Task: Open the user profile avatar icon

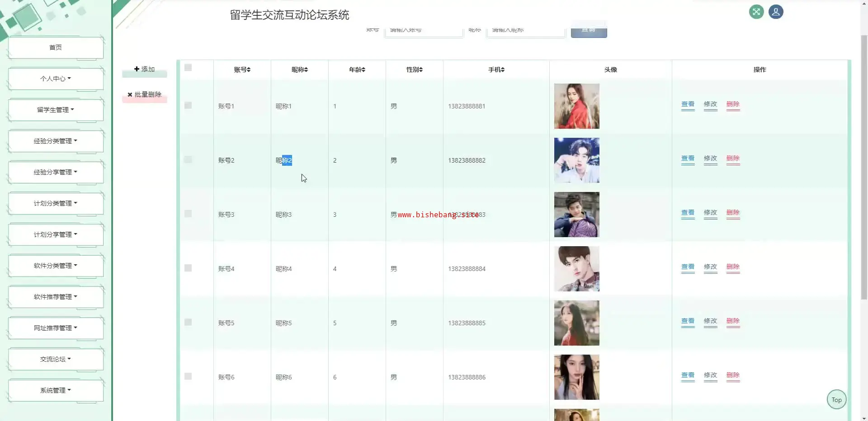Action: point(776,12)
